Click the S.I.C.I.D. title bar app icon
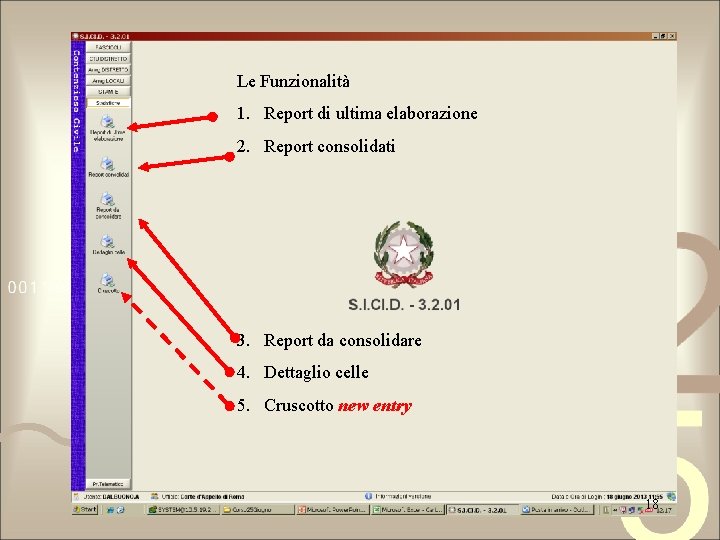Screen dimensions: 720x540 pyautogui.click(x=76, y=36)
